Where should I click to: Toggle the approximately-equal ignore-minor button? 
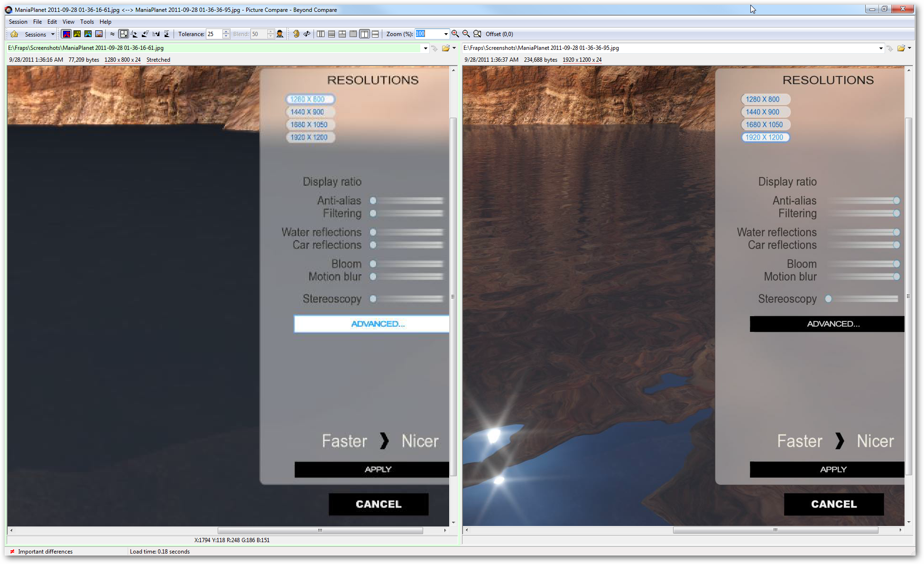click(112, 34)
